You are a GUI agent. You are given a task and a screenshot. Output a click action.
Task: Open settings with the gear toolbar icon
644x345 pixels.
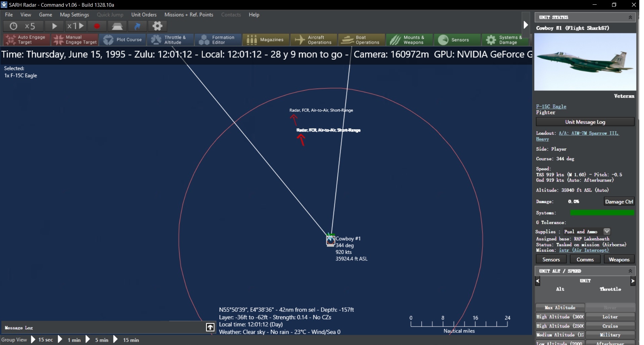pos(157,26)
